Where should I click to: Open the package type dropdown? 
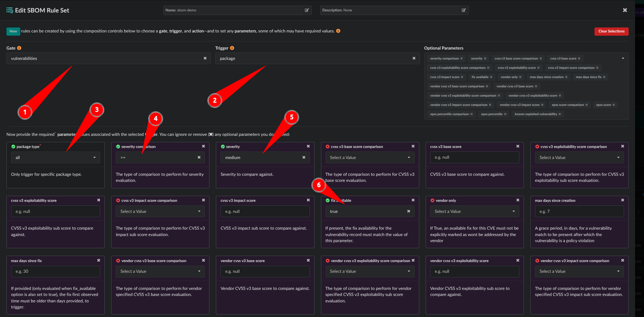click(x=55, y=158)
